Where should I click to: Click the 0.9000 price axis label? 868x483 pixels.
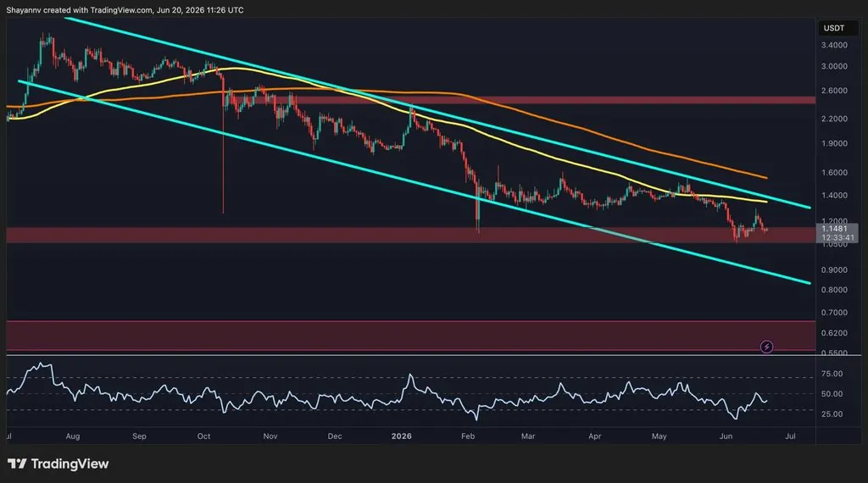coord(834,270)
